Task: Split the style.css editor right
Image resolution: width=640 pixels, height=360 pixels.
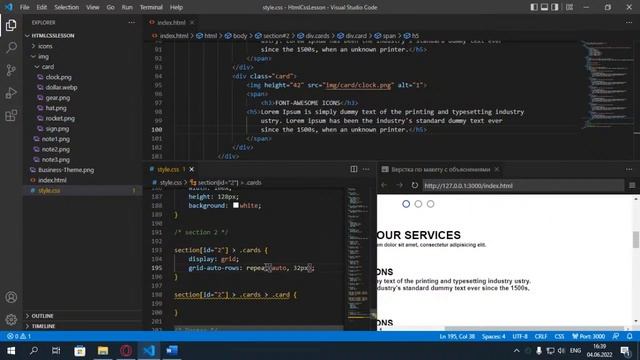Action: pos(353,169)
